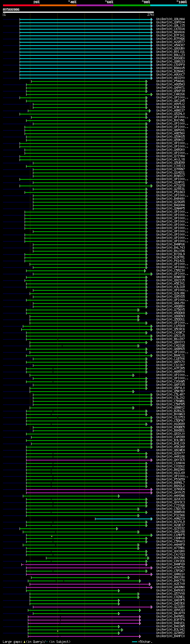
Task: Click label UniRef100_Q231B0
Action: 170,607
